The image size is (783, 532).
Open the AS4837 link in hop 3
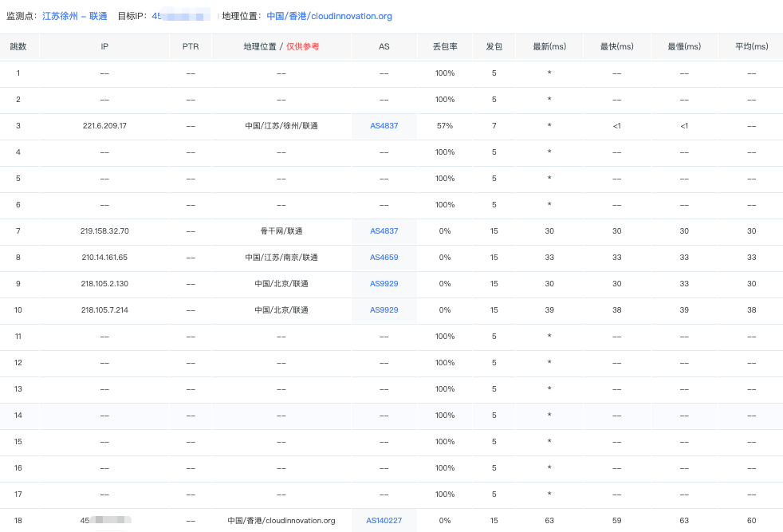click(384, 126)
